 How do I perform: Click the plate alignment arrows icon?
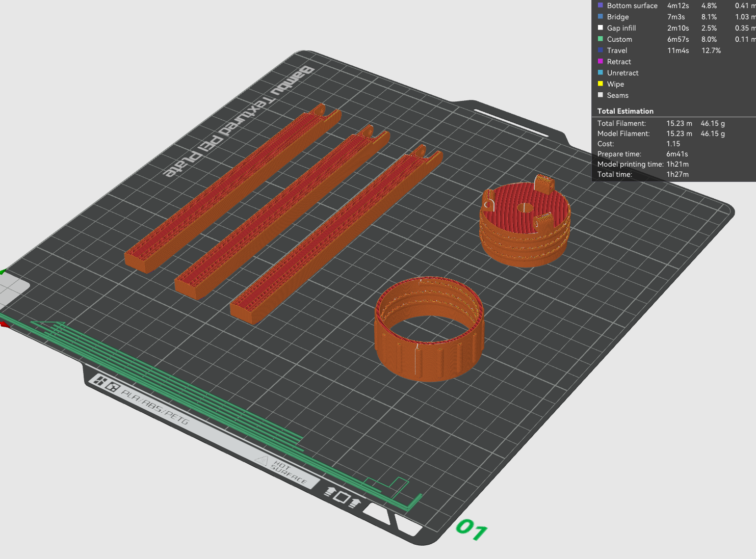pos(343,497)
